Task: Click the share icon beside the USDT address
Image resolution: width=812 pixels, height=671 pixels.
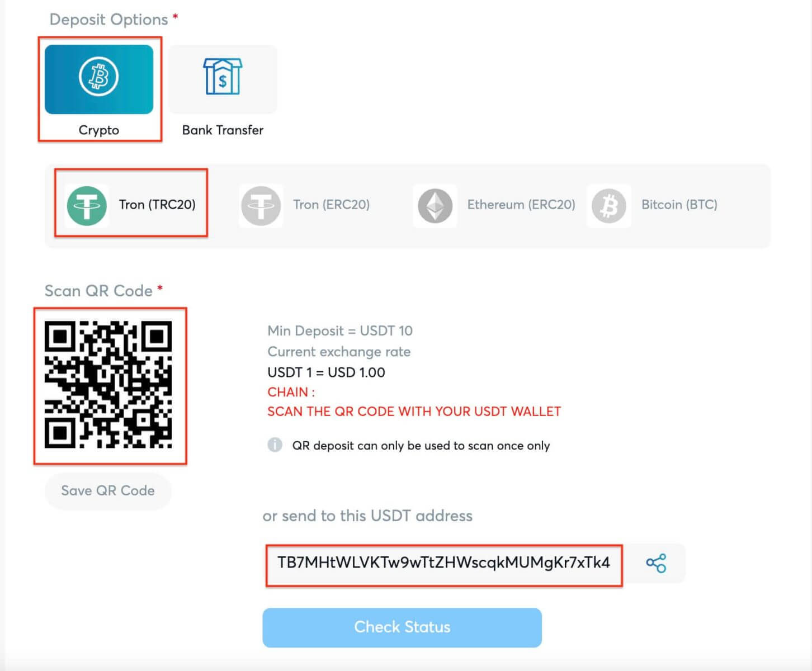Action: tap(656, 563)
